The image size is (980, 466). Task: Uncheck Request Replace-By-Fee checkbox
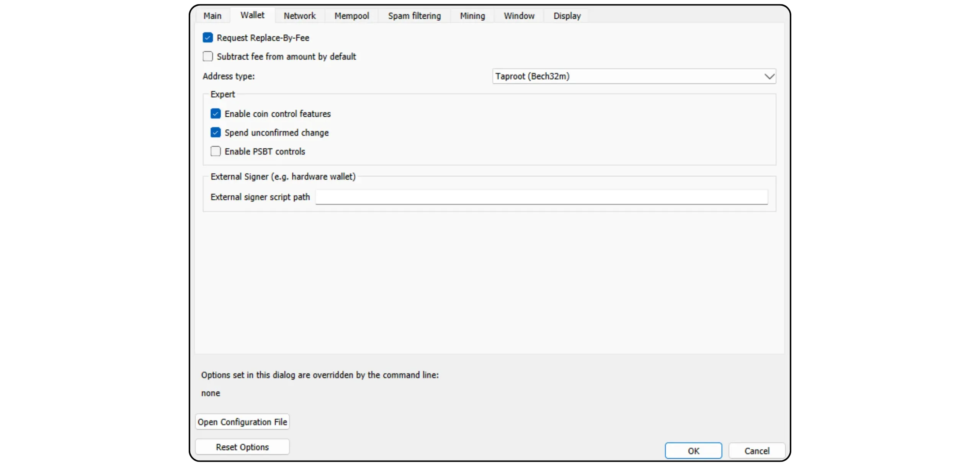click(208, 37)
